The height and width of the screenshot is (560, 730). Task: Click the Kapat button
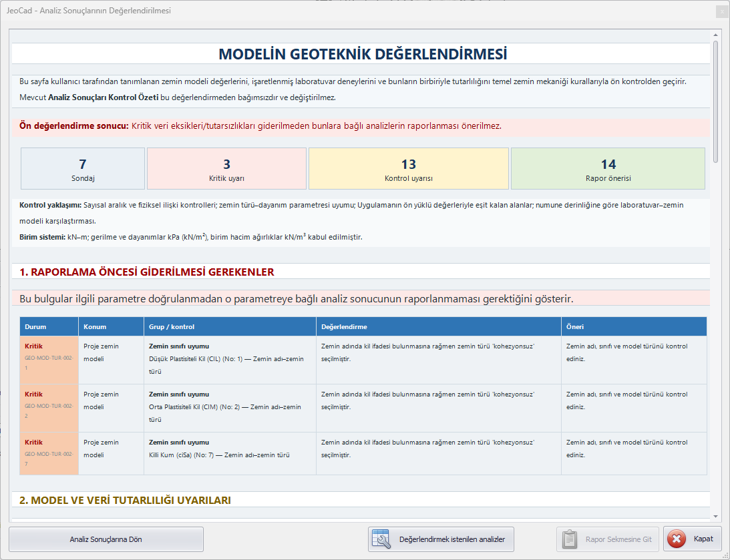pyautogui.click(x=693, y=539)
